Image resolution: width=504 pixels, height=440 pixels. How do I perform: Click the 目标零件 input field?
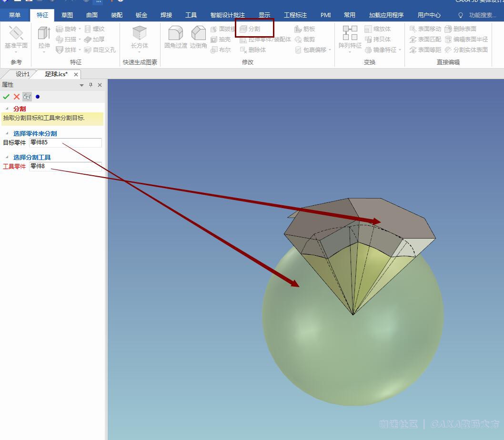coord(66,142)
